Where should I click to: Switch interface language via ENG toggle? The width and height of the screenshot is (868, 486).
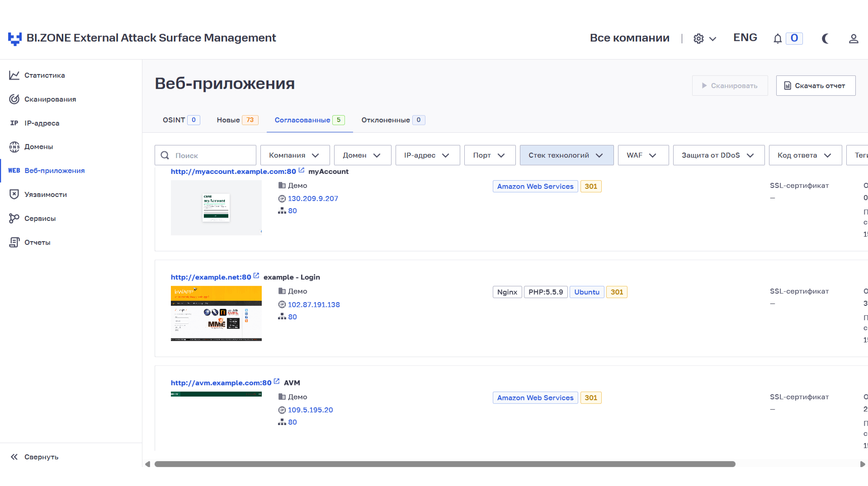[x=745, y=37]
